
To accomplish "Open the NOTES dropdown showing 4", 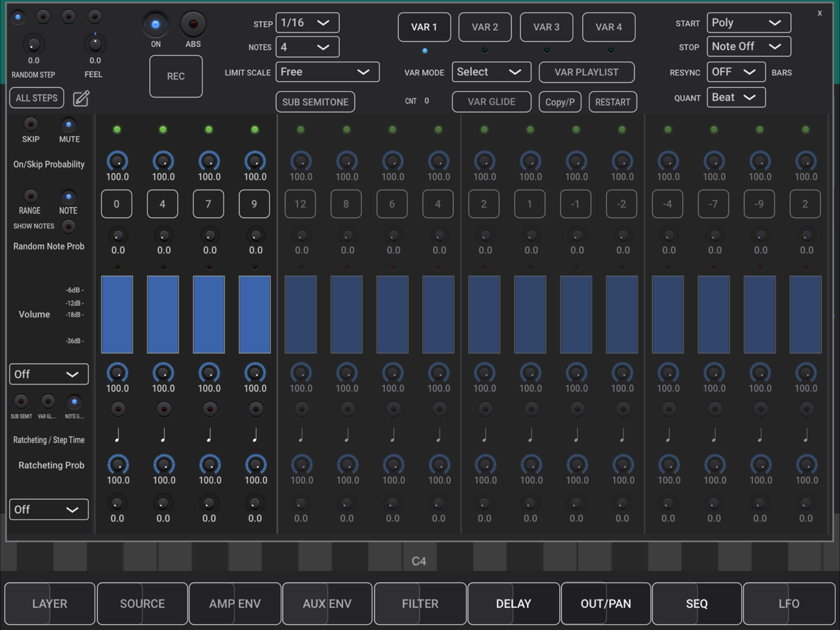I will (307, 47).
